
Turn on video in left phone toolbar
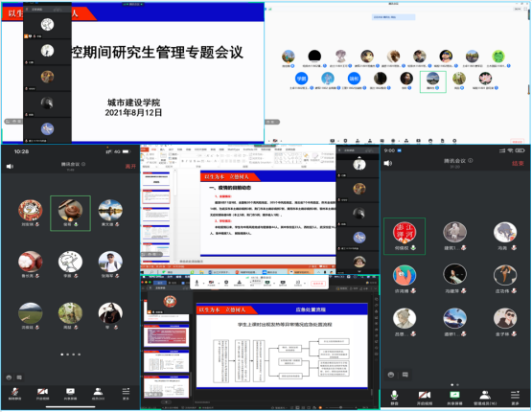coord(42,394)
